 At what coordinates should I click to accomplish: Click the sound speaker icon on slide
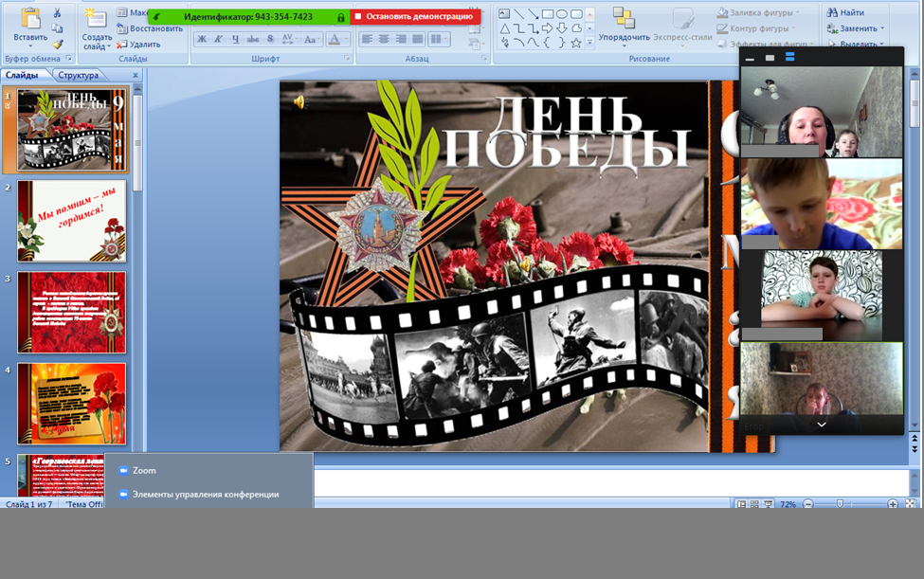299,102
